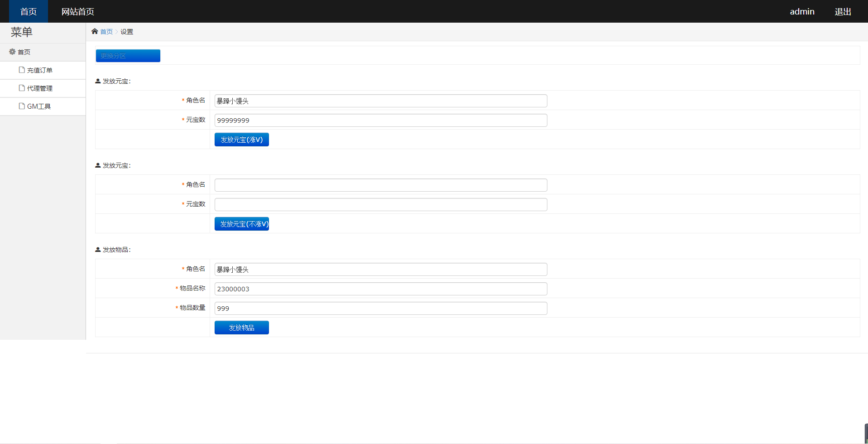The height and width of the screenshot is (444, 868).
Task: Click the 元宝数 field showing 99999999
Action: (x=380, y=120)
